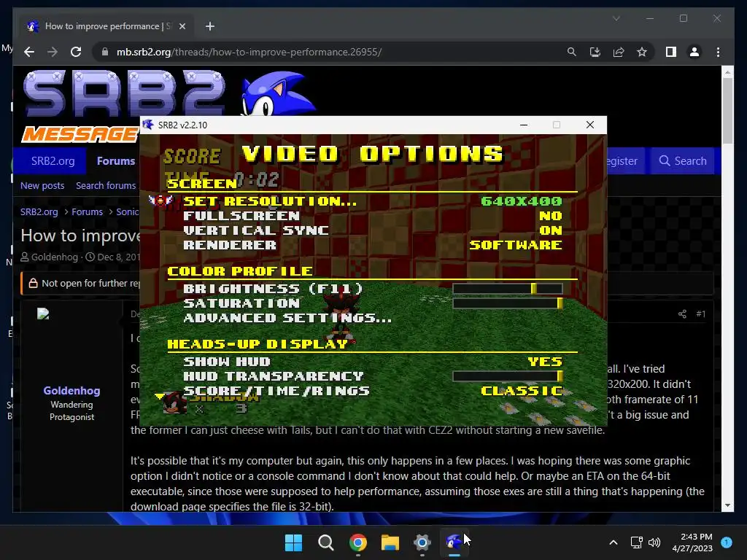Click the install app icon in address bar

click(x=595, y=52)
